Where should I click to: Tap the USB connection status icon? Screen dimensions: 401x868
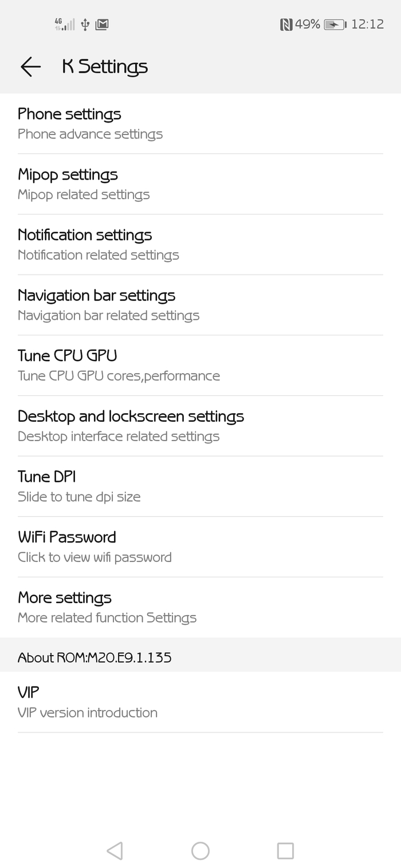85,25
